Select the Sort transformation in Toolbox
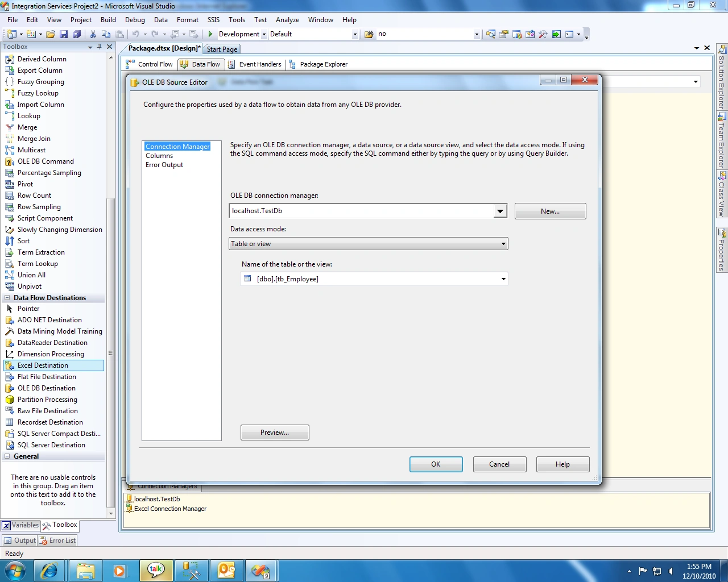728x582 pixels. (x=54, y=241)
